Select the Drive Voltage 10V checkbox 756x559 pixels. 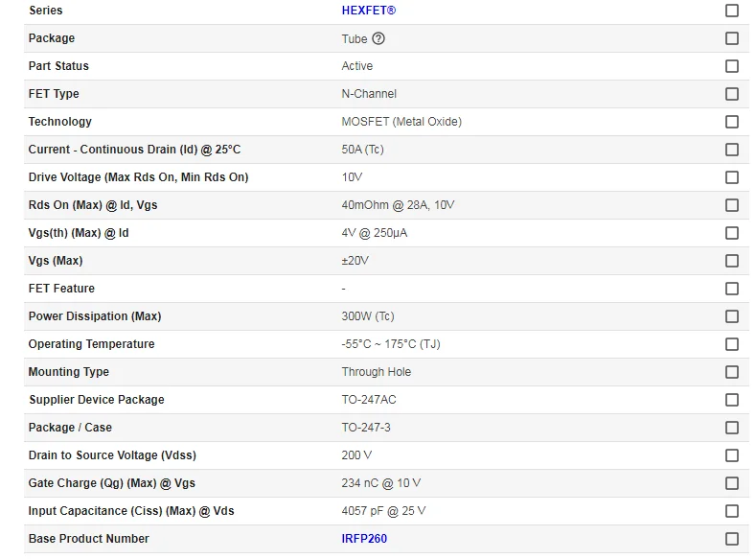[732, 177]
